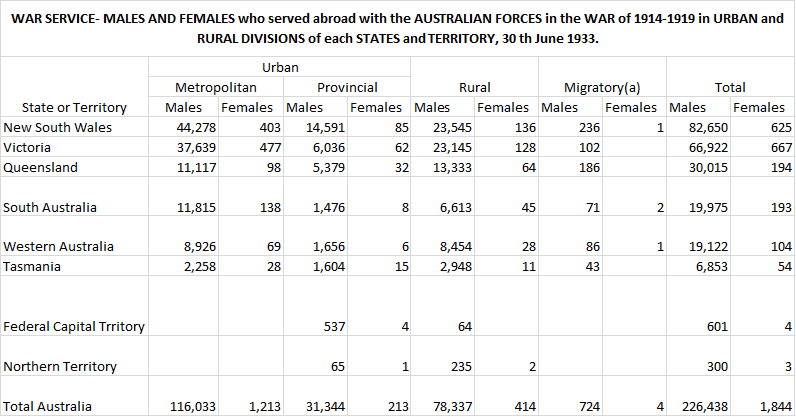Click the 'Western Australia' row label

tap(57, 246)
